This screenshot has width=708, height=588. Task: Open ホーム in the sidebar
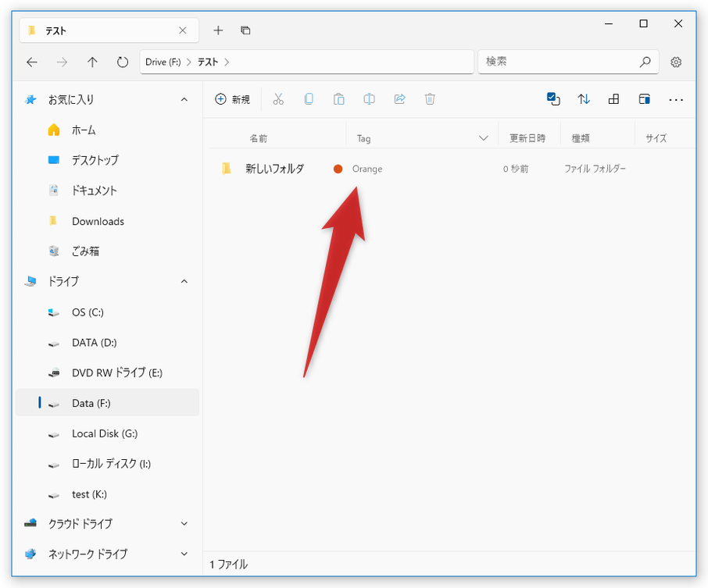tap(108, 130)
